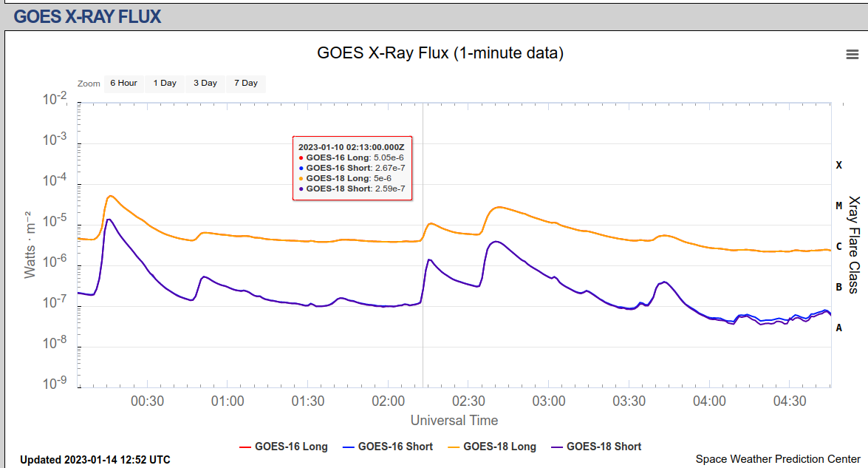Click the Updated 2023-01-14 timestamp text
Screen dimensions: 868x468
pos(95,460)
